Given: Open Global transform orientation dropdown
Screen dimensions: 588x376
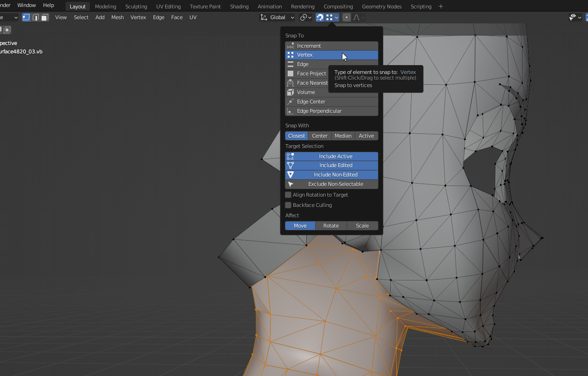Looking at the screenshot, I should [277, 17].
